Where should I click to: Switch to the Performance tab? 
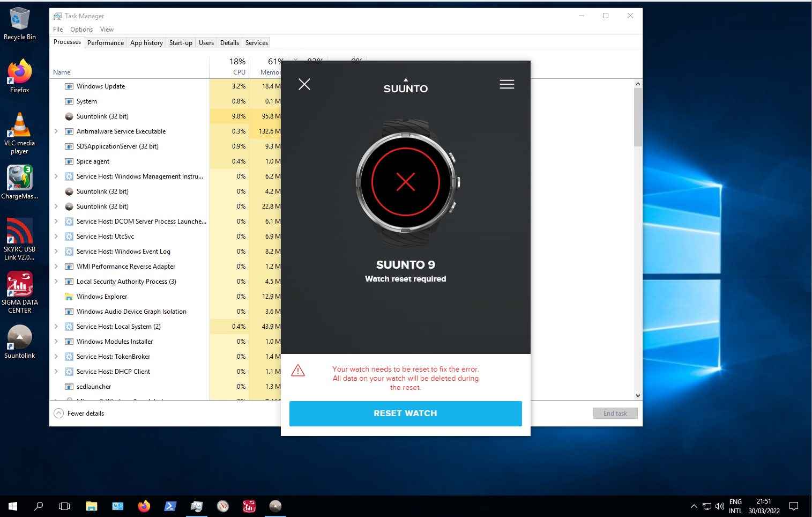(106, 43)
